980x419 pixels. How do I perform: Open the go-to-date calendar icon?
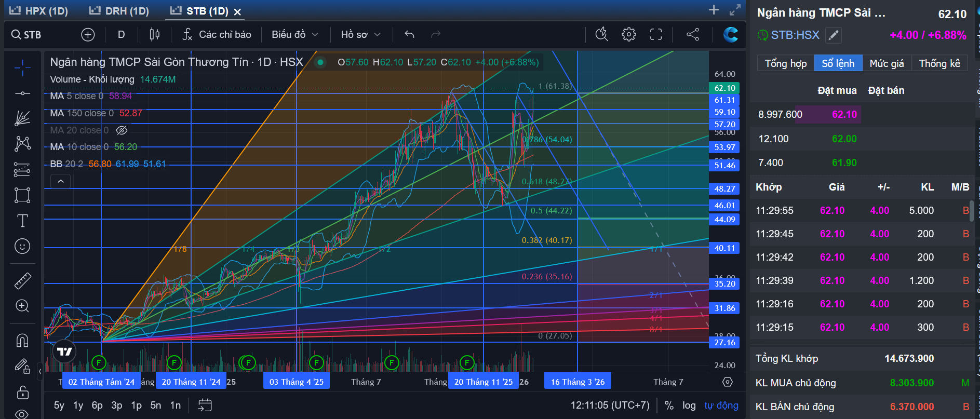205,406
